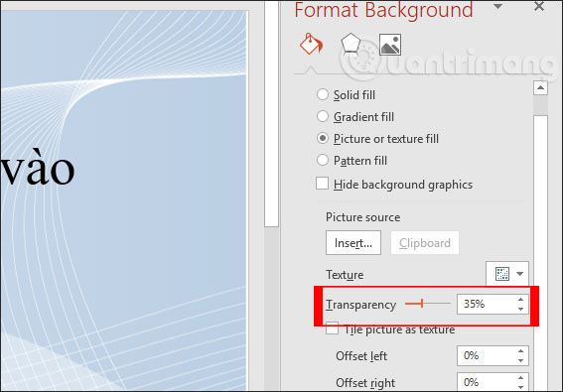Open the Format Background pane options arrow
This screenshot has height=392, width=563.
[497, 6]
